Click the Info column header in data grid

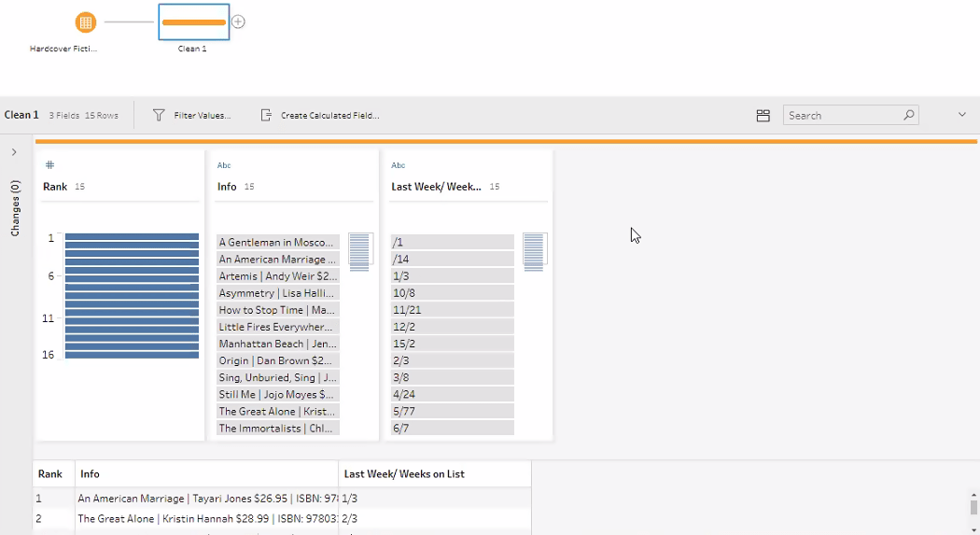pyautogui.click(x=206, y=473)
